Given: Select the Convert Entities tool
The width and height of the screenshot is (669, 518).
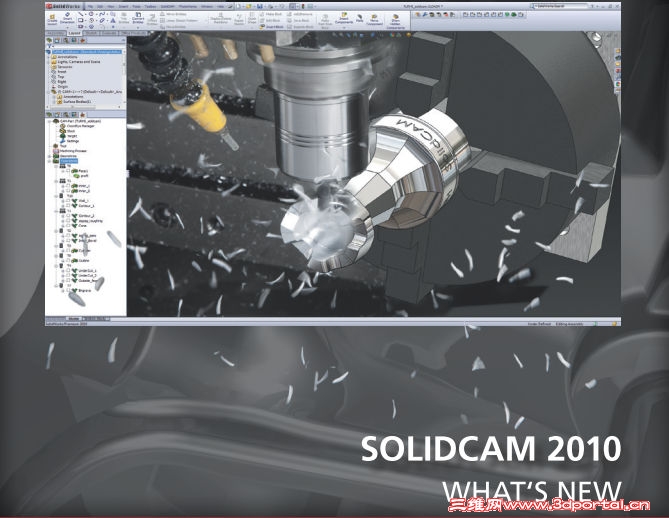Looking at the screenshot, I should [138, 18].
